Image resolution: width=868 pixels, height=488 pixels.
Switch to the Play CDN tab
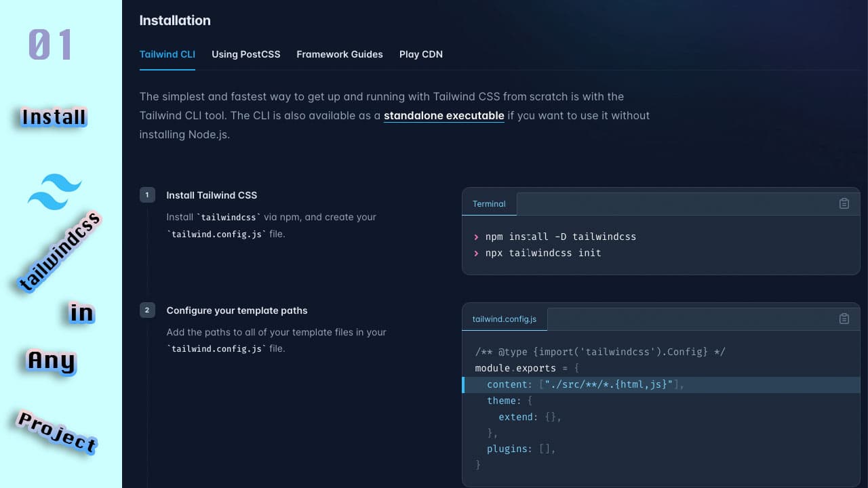point(420,54)
